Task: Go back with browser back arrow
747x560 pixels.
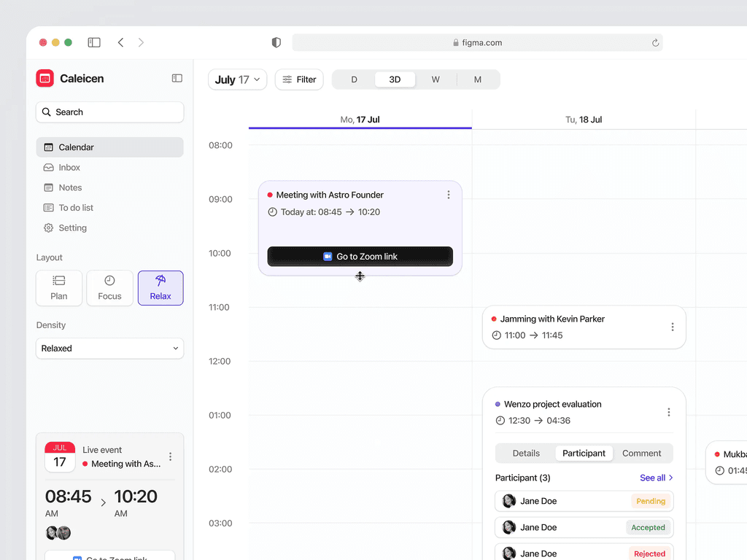Action: pos(120,42)
